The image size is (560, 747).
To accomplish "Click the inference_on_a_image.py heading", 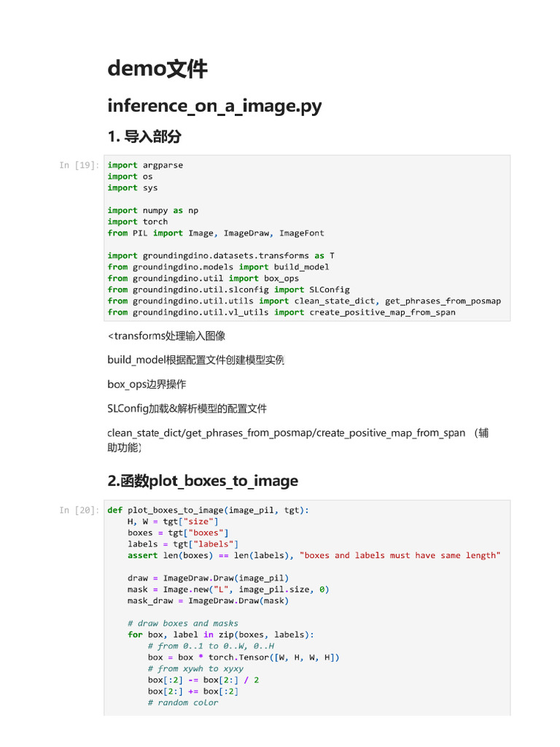I will tap(214, 106).
